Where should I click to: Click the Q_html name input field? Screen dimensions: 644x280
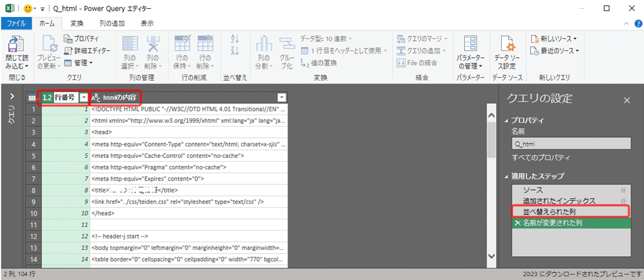coord(572,143)
